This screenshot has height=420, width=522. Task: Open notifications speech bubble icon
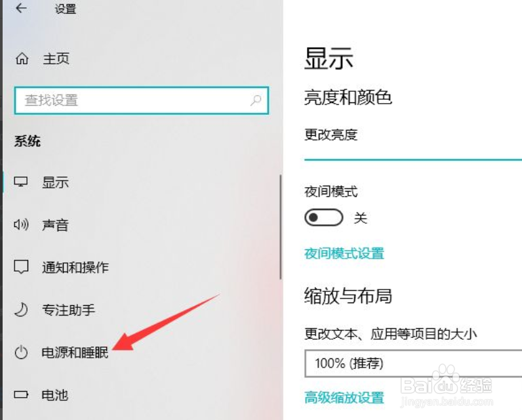[21, 267]
